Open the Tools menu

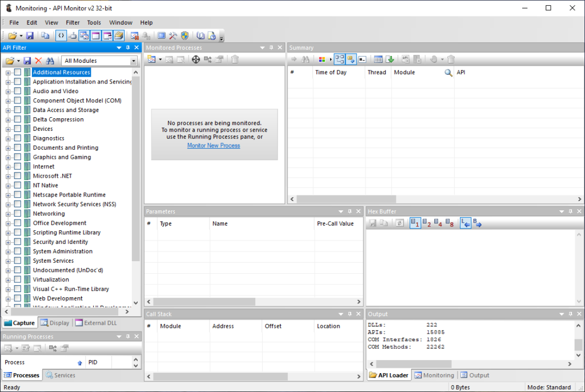point(94,22)
